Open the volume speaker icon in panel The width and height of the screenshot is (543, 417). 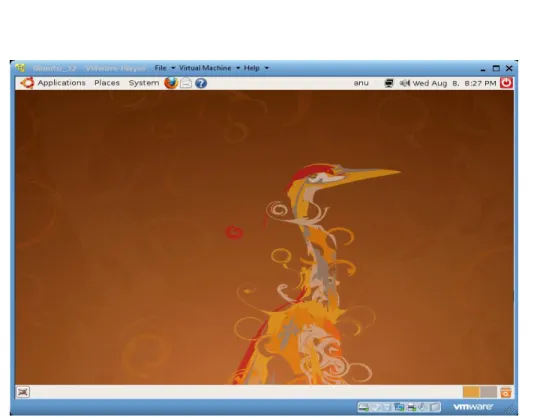click(404, 83)
